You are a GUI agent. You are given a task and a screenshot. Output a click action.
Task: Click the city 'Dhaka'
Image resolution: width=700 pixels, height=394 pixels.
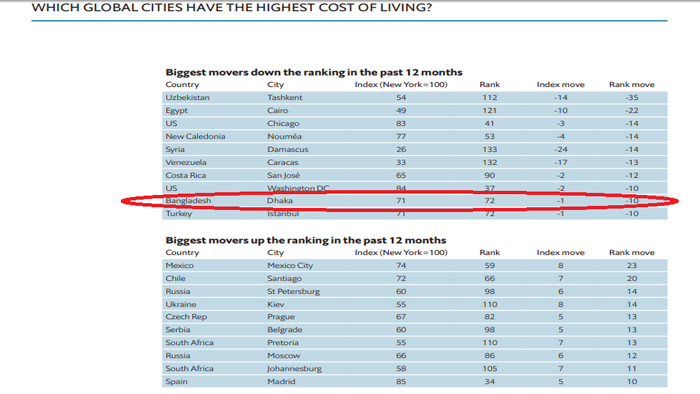pyautogui.click(x=280, y=200)
